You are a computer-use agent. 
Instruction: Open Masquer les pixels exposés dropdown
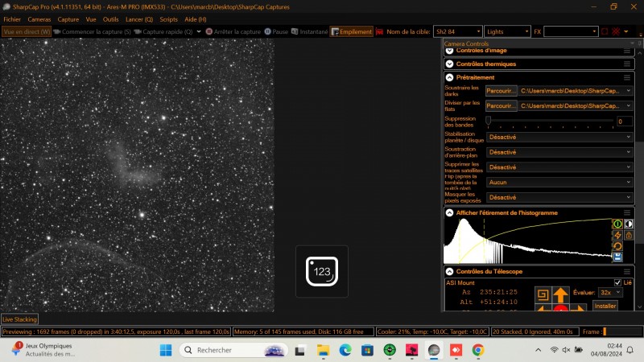pos(559,197)
